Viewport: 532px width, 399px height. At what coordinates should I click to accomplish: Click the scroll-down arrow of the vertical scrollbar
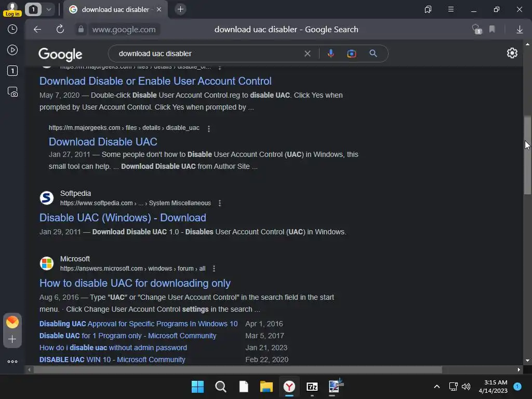[x=527, y=361]
